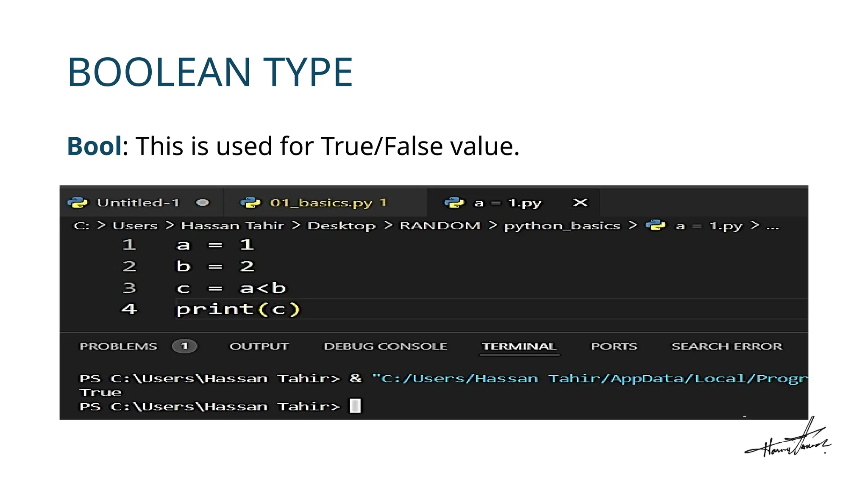This screenshot has width=868, height=488.
Task: Click unsaved dot on Untitled-1 tab
Action: (203, 202)
